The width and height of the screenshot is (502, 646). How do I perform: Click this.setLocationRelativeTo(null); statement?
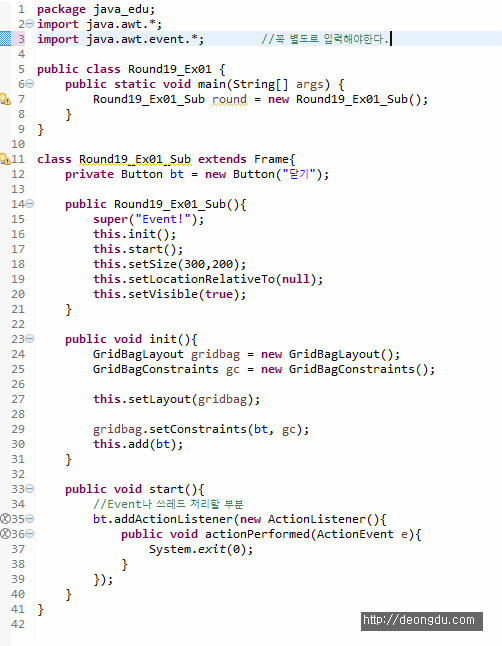coord(208,279)
